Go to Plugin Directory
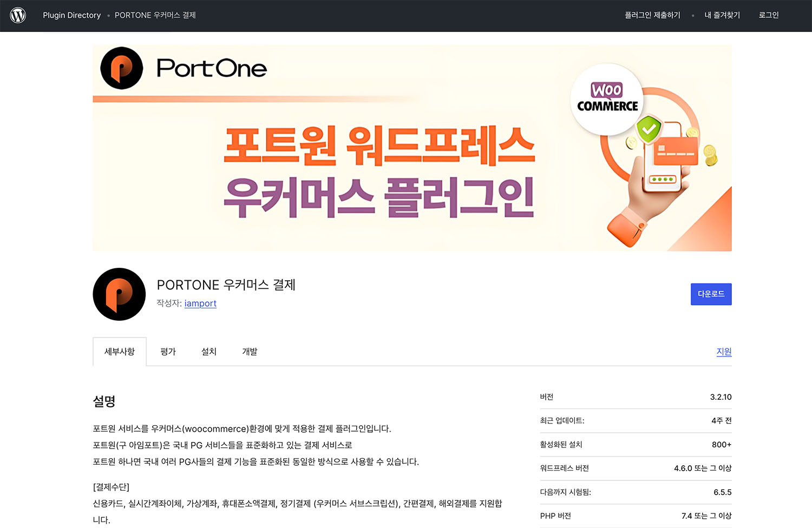 tap(72, 15)
